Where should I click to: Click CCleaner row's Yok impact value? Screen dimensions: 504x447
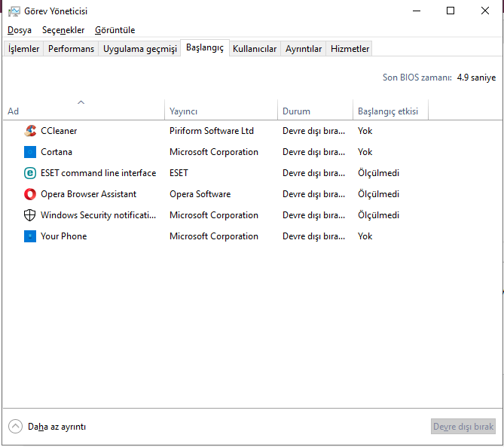click(365, 131)
